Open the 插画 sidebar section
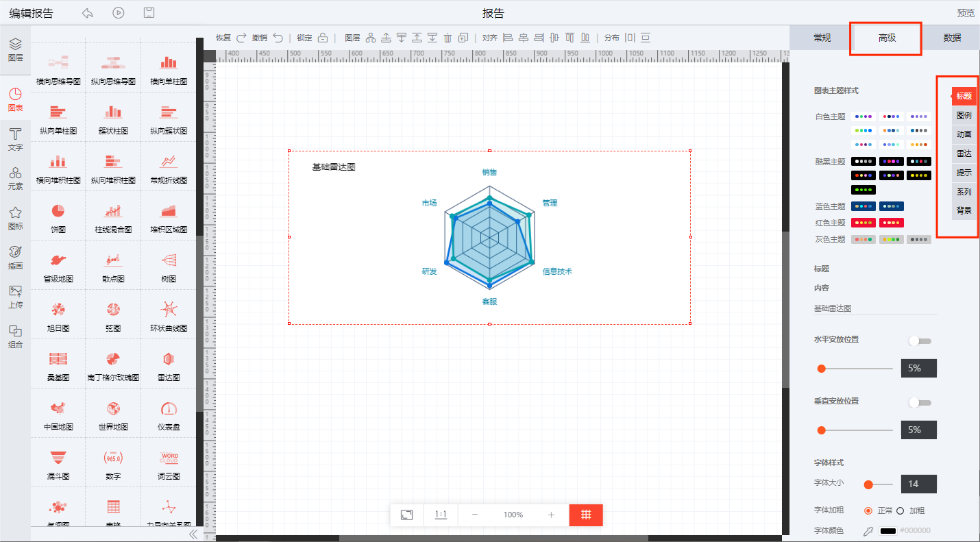The image size is (980, 542). coord(15,257)
